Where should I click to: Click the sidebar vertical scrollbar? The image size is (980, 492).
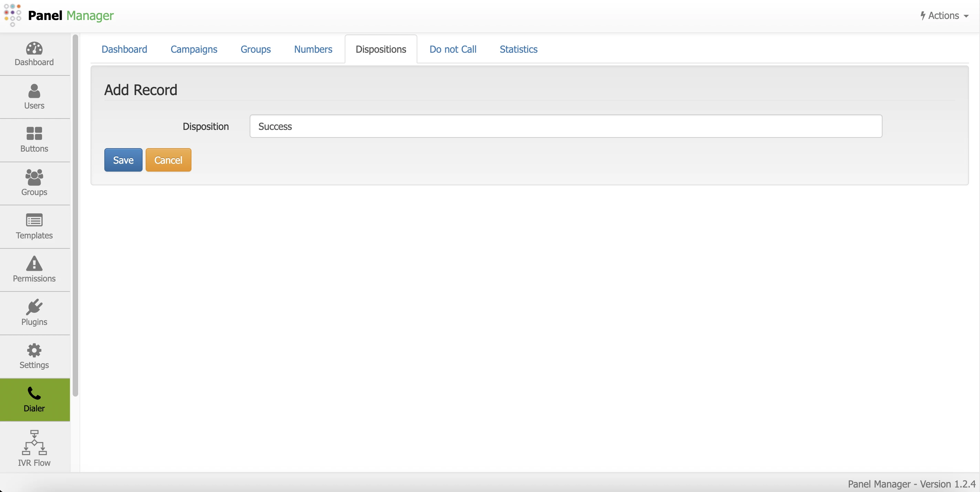pos(75,215)
